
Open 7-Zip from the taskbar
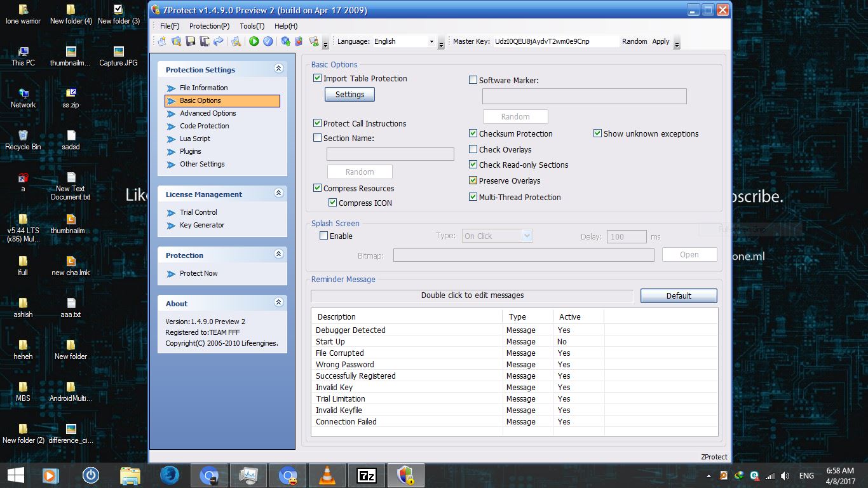coord(367,475)
